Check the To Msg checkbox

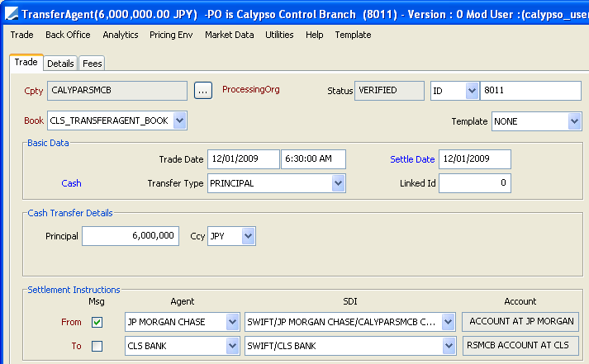coord(97,346)
